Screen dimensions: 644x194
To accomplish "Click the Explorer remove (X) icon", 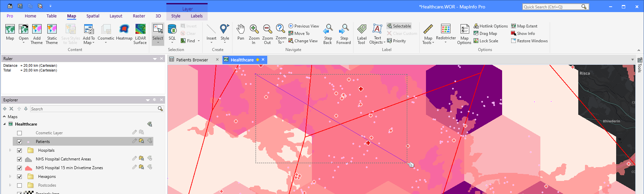I will tap(11, 109).
